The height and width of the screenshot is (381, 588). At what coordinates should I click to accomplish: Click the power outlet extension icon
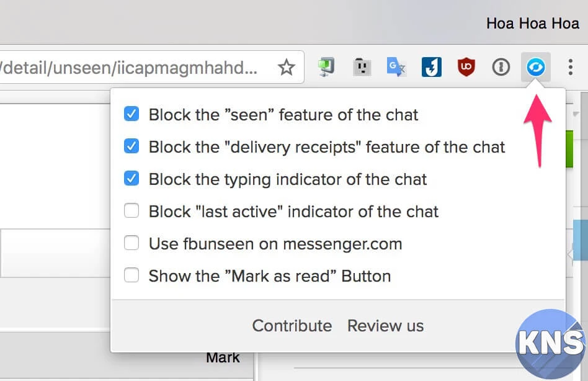coord(361,67)
